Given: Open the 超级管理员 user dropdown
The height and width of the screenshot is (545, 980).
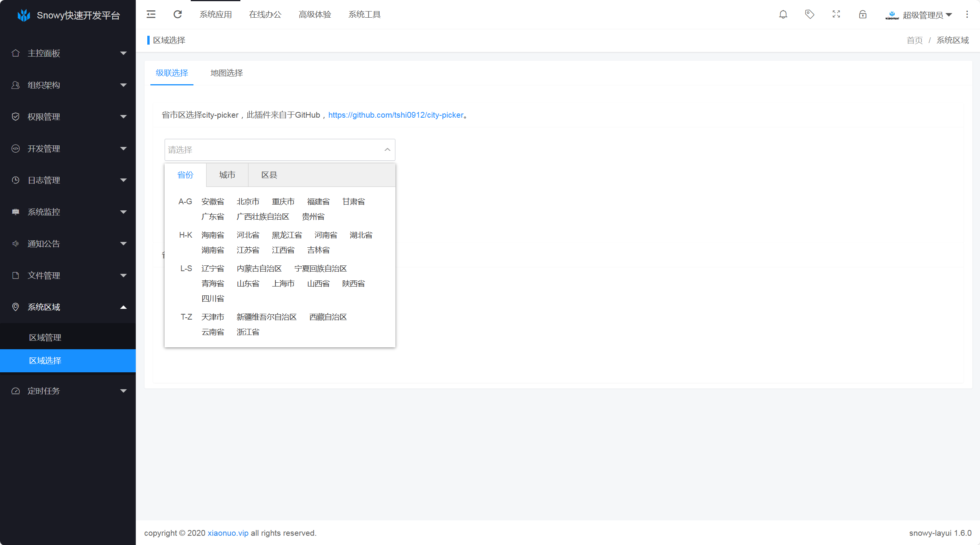Looking at the screenshot, I should tap(923, 15).
